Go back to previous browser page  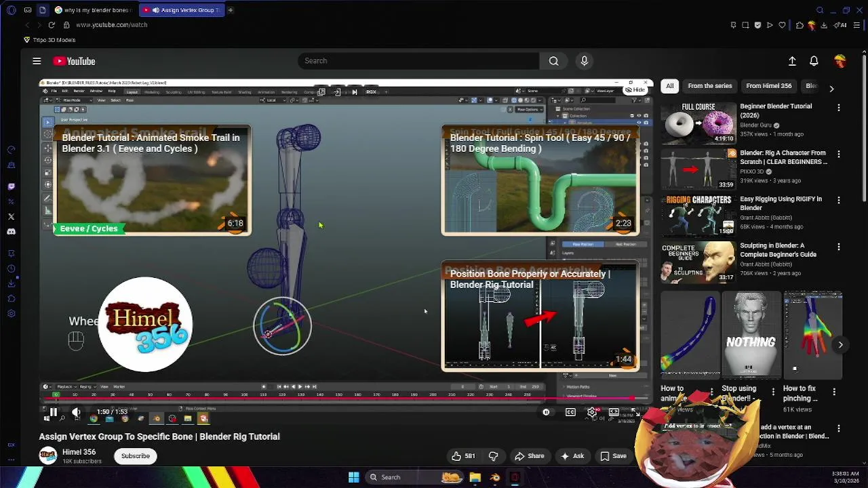point(27,25)
